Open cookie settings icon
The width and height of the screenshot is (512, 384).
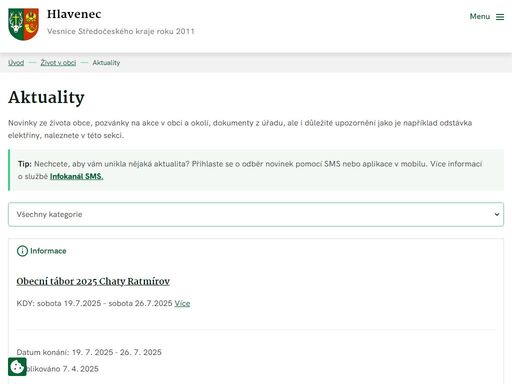coord(17,367)
